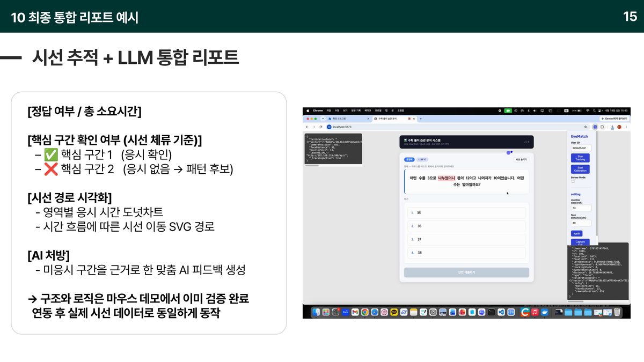Open the Notes app in Dock
644x362 pixels.
tap(413, 312)
